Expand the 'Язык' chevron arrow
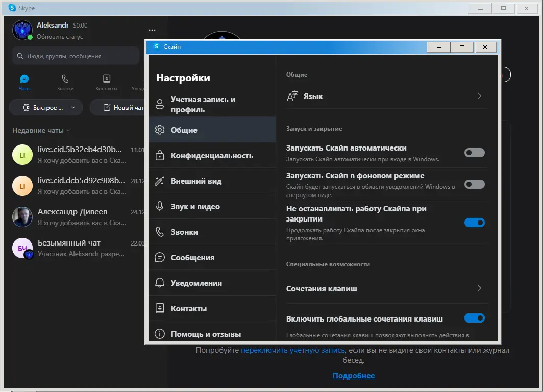The image size is (543, 392). click(479, 96)
